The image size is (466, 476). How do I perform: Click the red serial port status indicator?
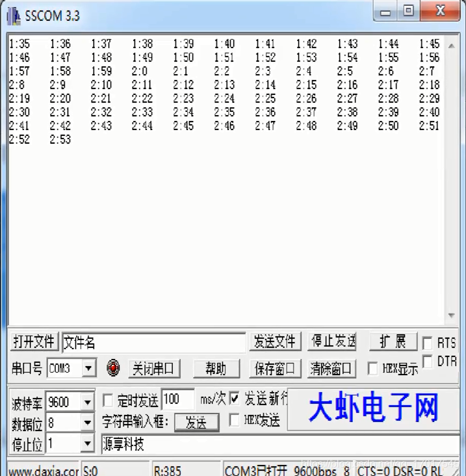(113, 368)
